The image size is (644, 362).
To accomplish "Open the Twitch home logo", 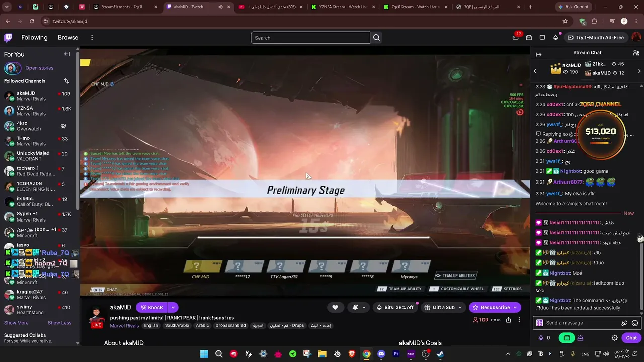I will (8, 38).
